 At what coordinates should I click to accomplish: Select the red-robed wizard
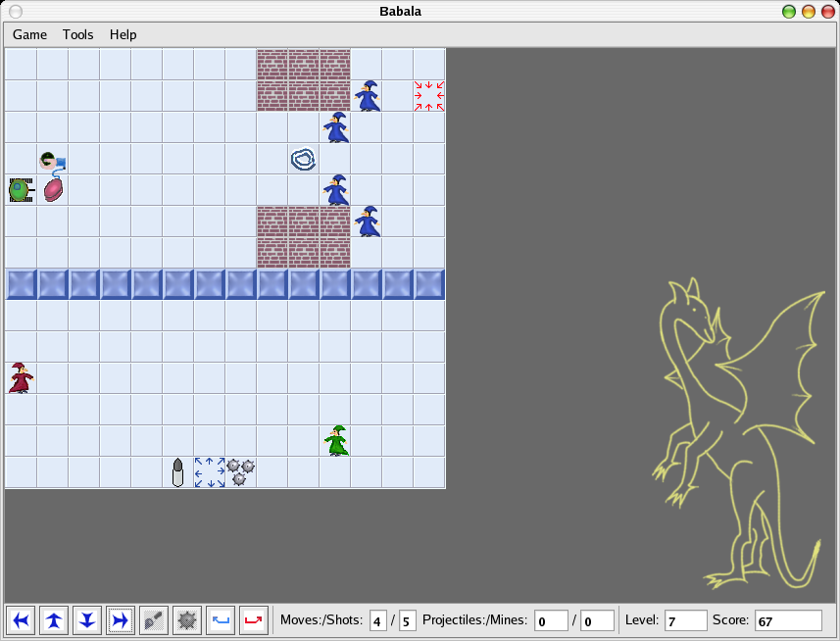coord(21,378)
